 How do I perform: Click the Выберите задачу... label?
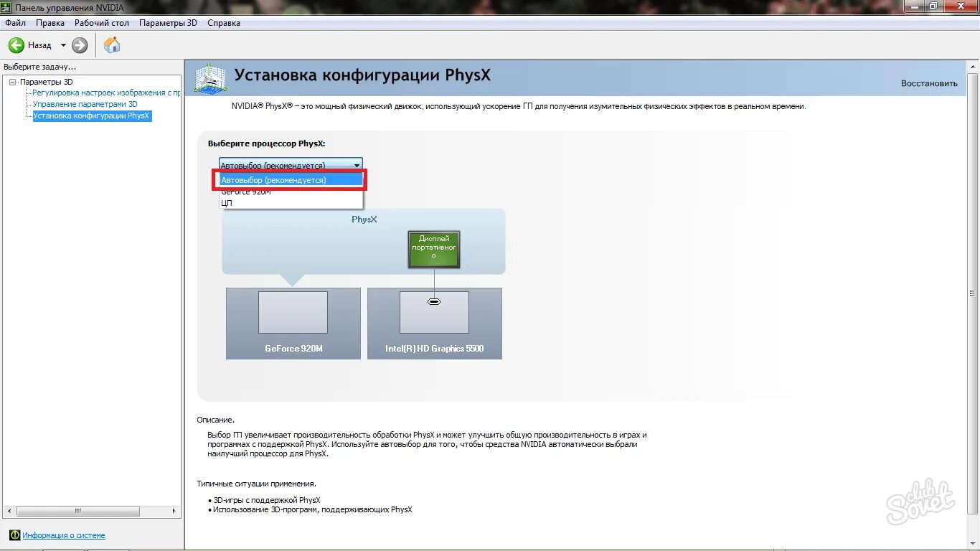[39, 67]
